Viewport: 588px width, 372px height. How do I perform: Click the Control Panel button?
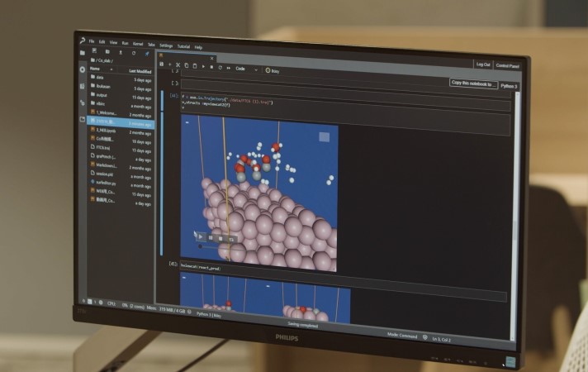click(x=507, y=66)
